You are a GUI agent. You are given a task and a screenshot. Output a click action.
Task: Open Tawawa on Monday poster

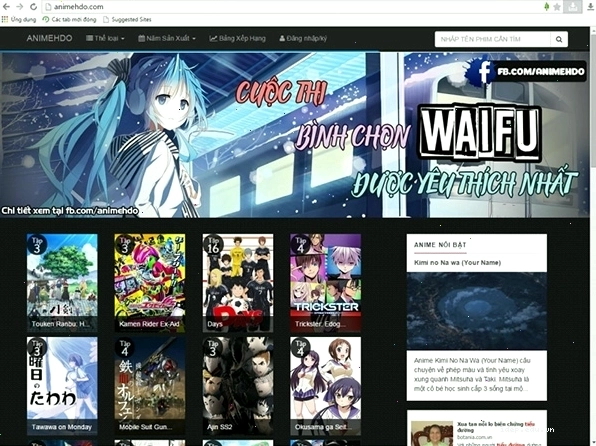pos(62,386)
